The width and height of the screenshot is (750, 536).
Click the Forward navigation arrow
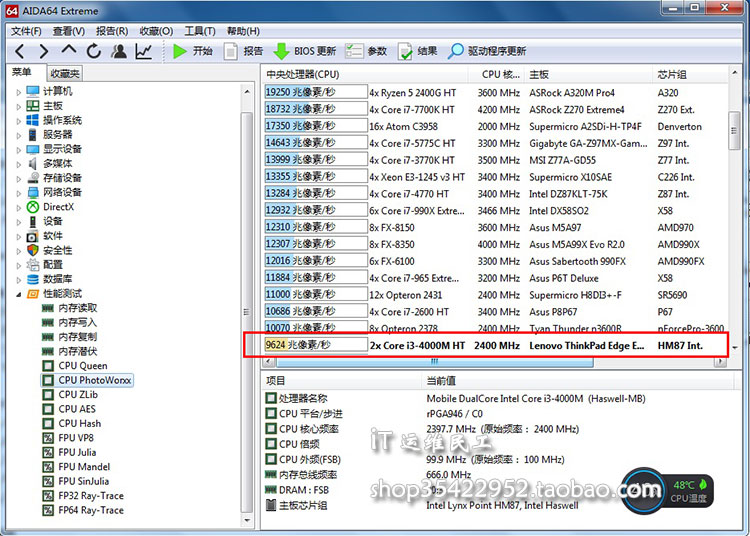(44, 51)
